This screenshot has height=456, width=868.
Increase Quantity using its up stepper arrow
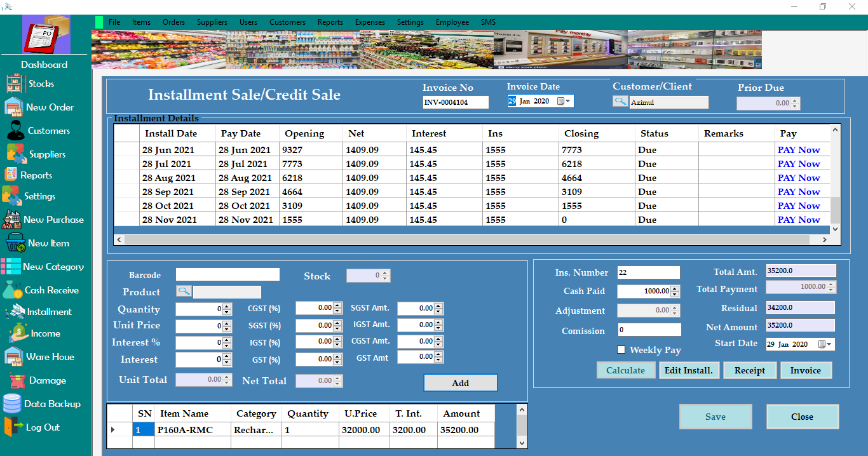(226, 307)
